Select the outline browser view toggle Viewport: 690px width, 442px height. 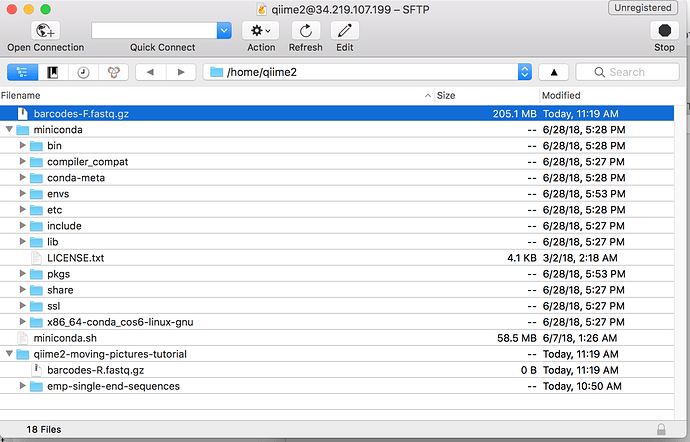coord(23,72)
